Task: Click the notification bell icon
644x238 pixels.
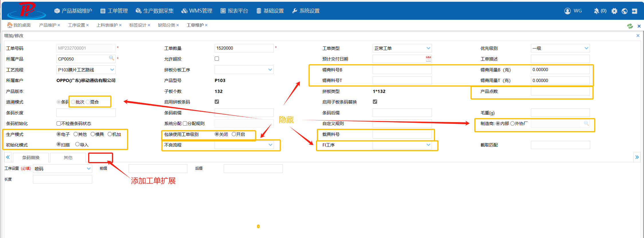Action: 596,11
